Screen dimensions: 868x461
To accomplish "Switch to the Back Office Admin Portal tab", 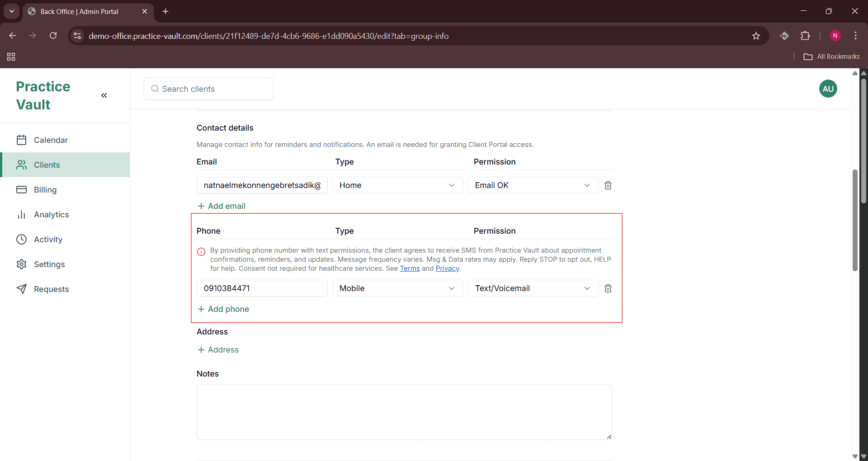I will click(79, 11).
